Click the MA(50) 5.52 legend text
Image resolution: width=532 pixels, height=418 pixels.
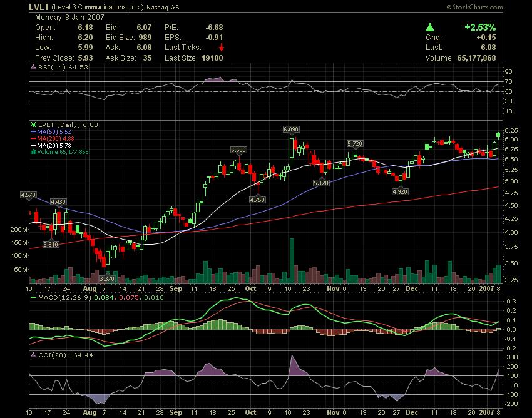pyautogui.click(x=54, y=131)
